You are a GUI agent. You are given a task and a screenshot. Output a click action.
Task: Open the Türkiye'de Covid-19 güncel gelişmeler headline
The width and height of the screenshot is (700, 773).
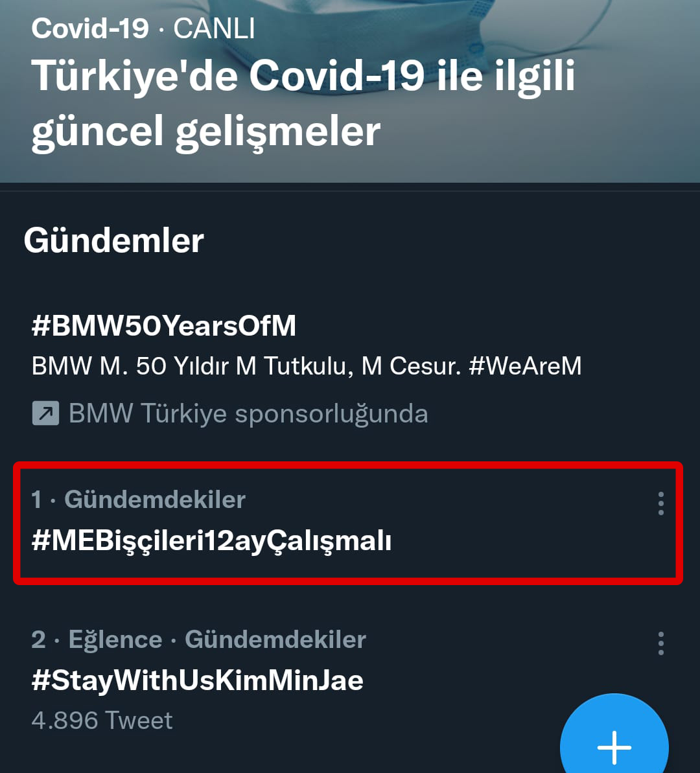[303, 104]
